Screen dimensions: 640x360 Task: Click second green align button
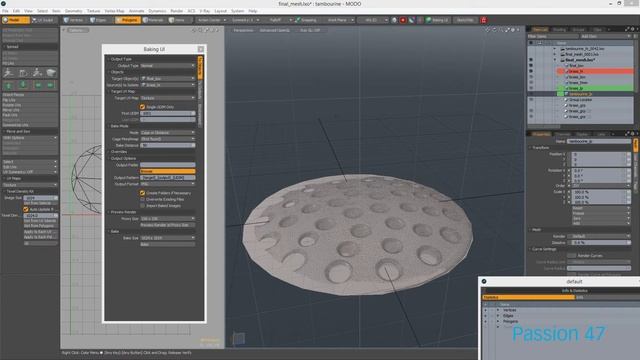(23, 85)
